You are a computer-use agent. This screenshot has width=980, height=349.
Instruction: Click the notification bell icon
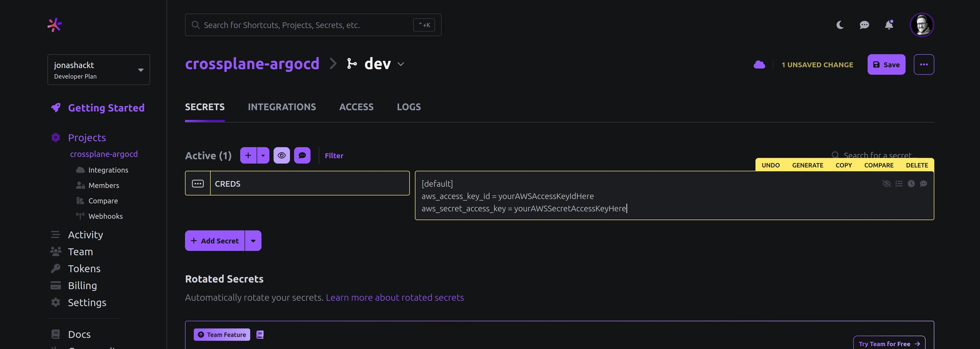pyautogui.click(x=889, y=24)
